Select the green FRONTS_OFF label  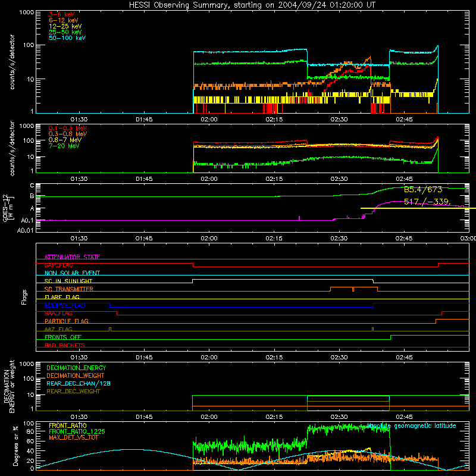click(63, 337)
